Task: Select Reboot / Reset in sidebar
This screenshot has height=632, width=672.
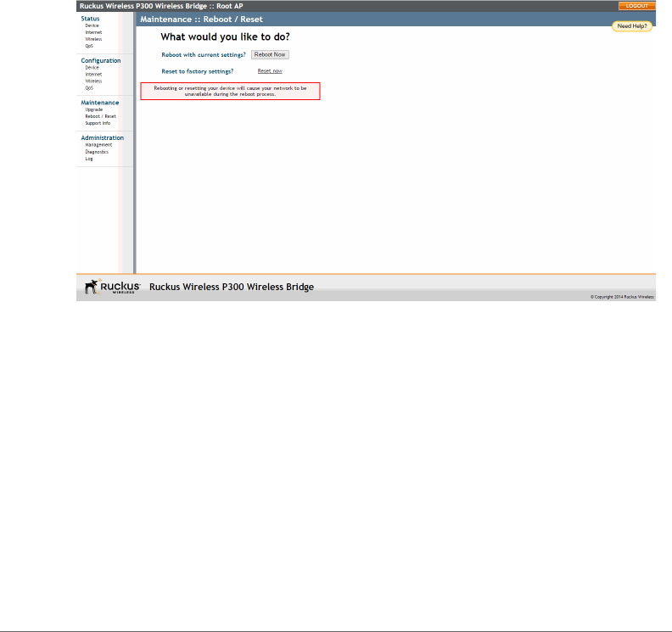Action: click(x=100, y=116)
